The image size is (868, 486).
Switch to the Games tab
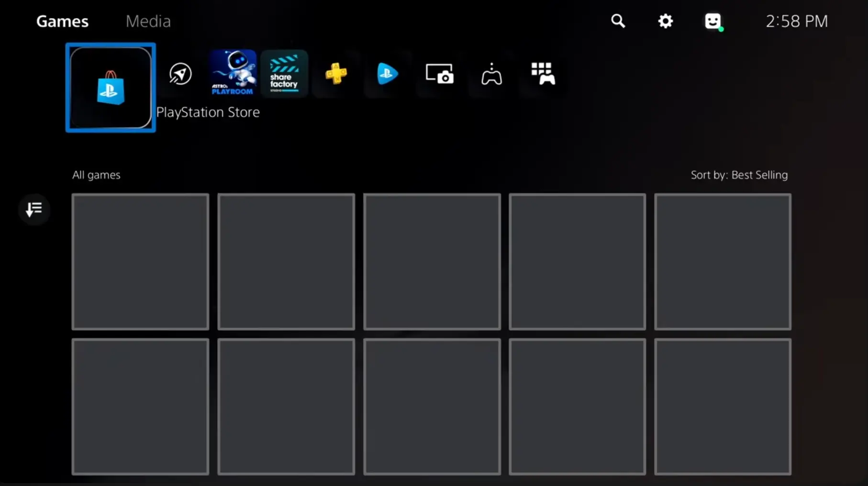[x=63, y=22]
